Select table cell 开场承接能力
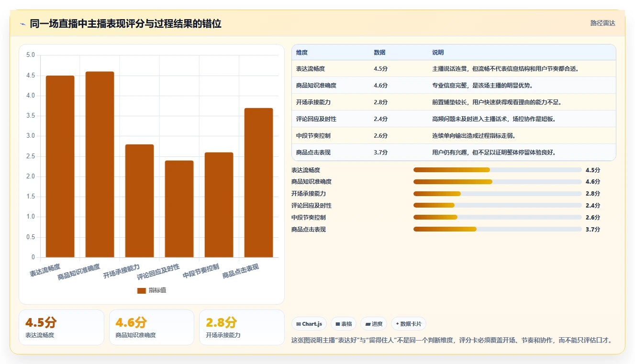 313,102
